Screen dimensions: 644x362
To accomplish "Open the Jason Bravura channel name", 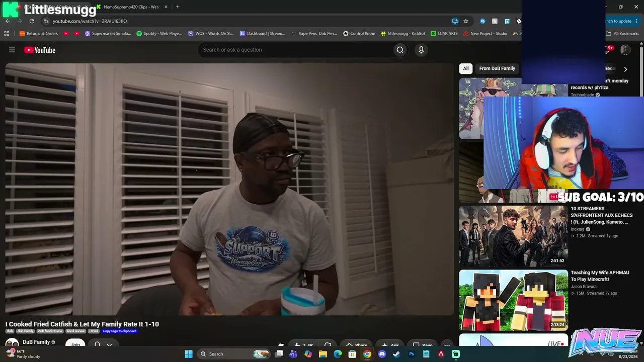I will [584, 287].
